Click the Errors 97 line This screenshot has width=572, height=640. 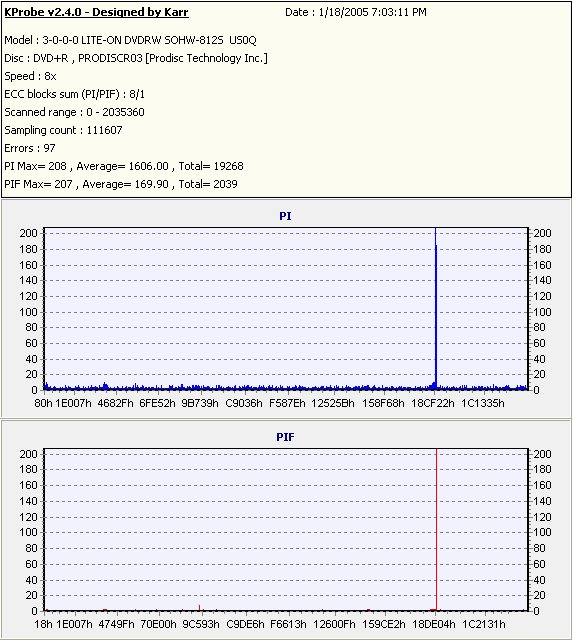[x=30, y=148]
